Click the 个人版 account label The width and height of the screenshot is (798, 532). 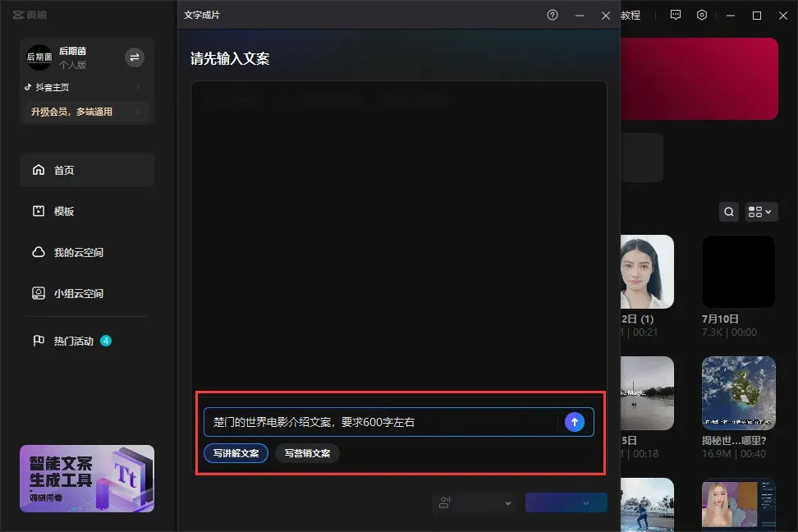click(x=73, y=65)
